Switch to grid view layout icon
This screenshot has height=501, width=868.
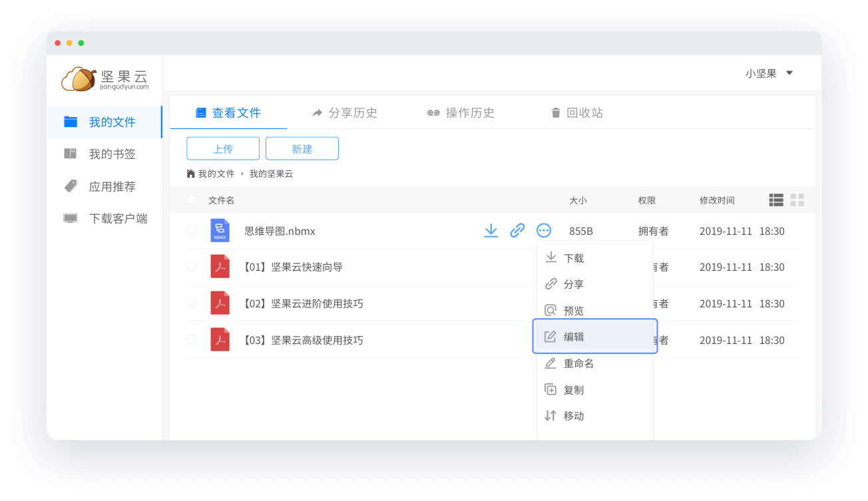pyautogui.click(x=797, y=200)
